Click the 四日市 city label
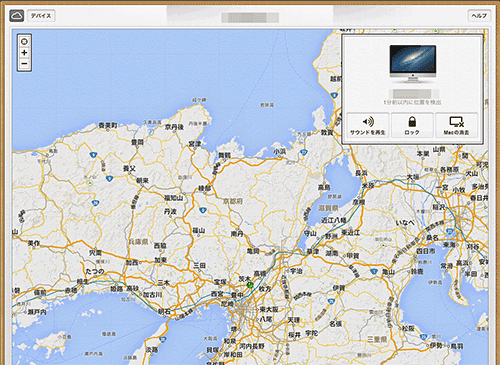The image size is (500, 365). tap(426, 251)
